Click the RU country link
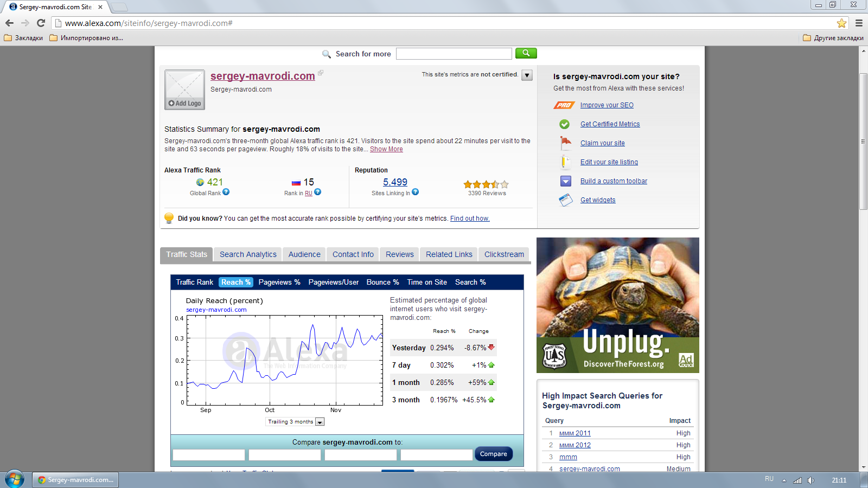This screenshot has height=488, width=868. [x=308, y=193]
